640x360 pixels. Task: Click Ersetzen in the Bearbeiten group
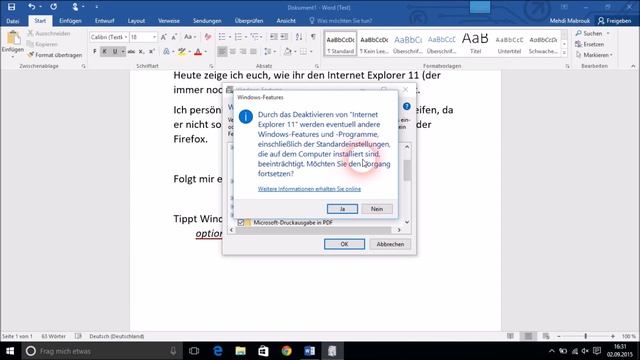pos(589,44)
